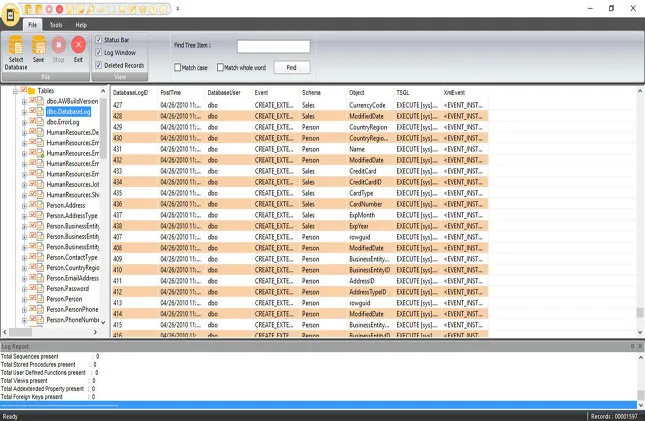Screen dimensions: 645x421
Task: Enable the Match case checkbox
Action: click(178, 67)
